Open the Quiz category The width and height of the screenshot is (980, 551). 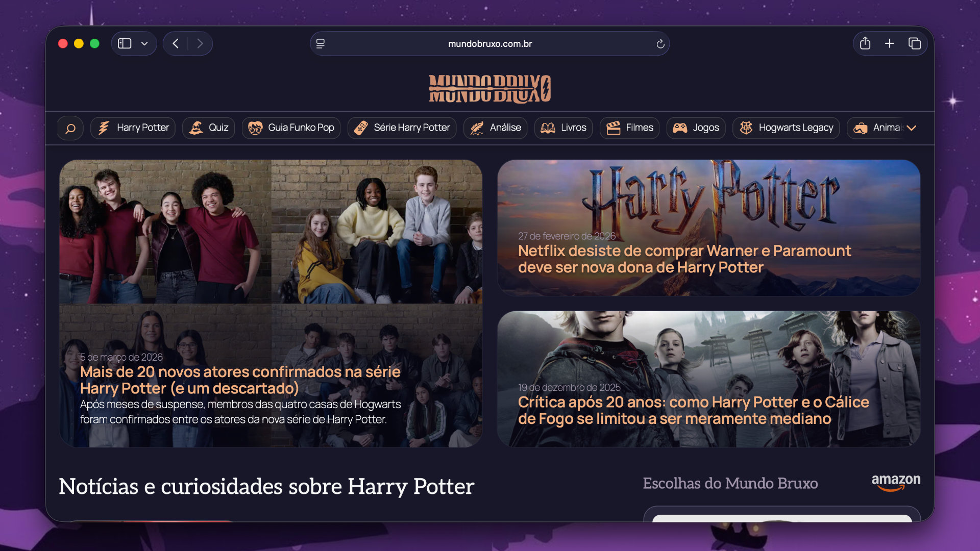(209, 128)
